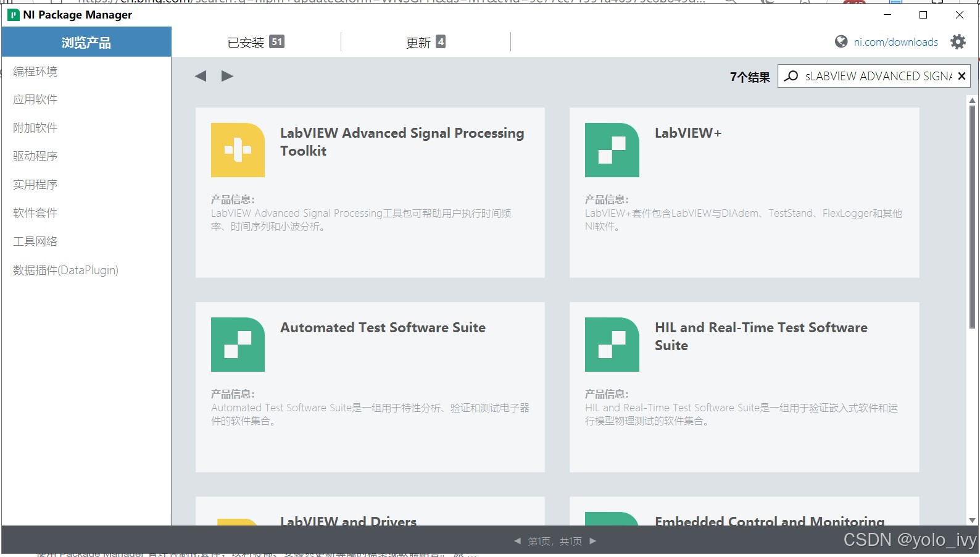Open the Automated Test Software Suite title
Screen dimensions: 980x557
(x=383, y=327)
